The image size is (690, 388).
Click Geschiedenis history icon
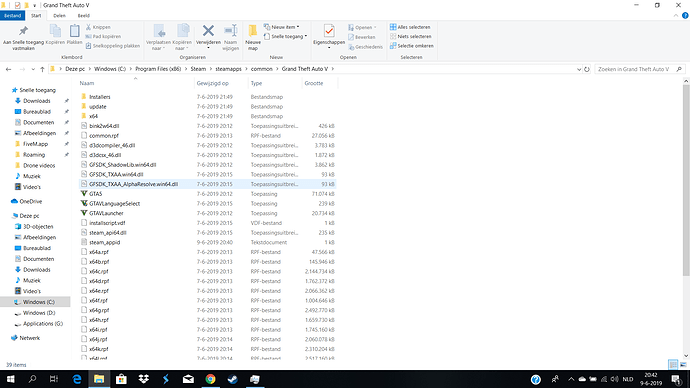click(x=365, y=47)
